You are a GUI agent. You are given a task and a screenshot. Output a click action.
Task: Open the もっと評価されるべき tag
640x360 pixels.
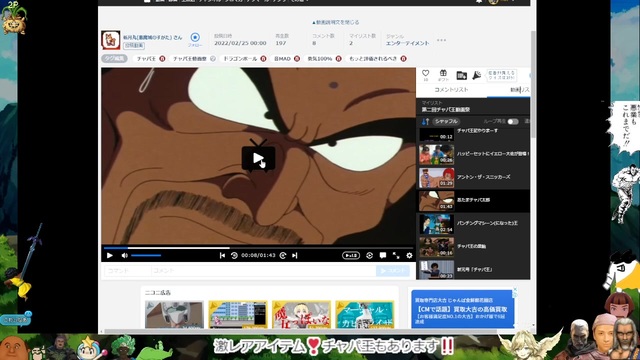click(x=373, y=59)
